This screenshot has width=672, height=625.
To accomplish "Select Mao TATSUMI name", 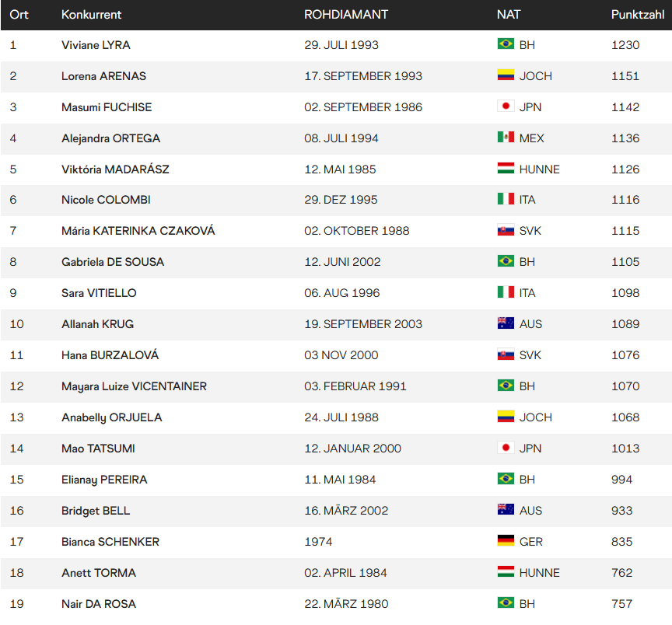I will [98, 449].
